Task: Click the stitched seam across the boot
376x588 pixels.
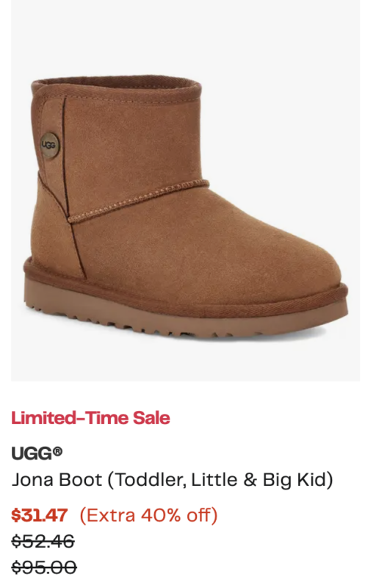Action: coord(139,201)
